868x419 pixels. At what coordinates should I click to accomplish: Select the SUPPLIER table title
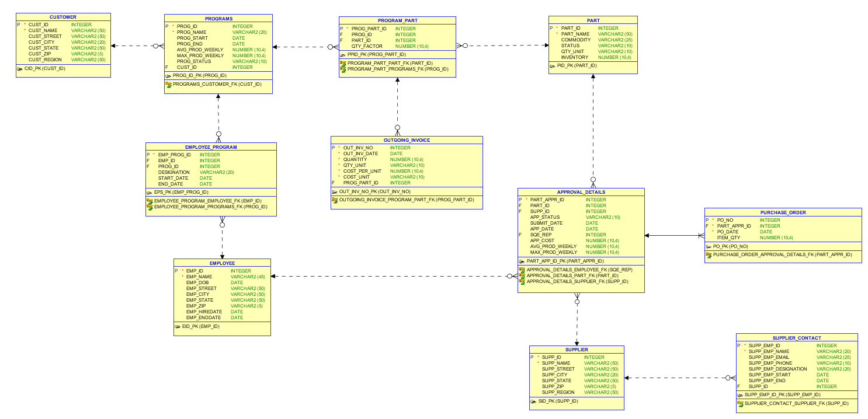pyautogui.click(x=577, y=350)
